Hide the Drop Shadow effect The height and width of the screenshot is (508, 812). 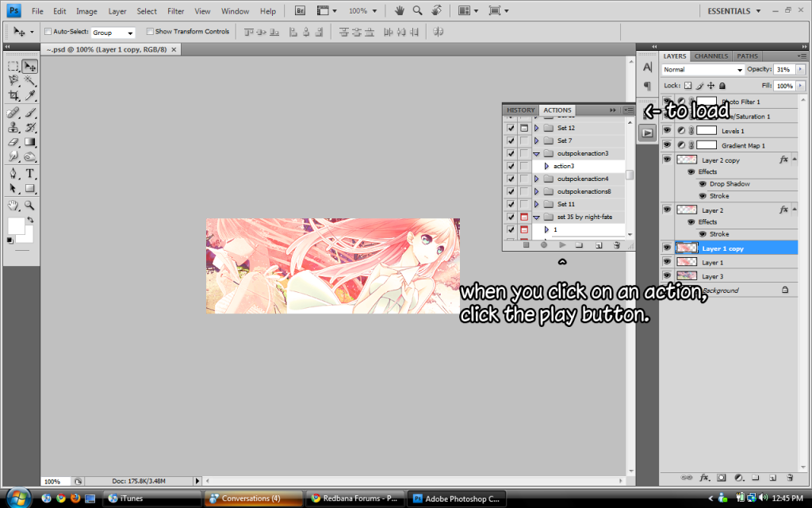pos(703,184)
